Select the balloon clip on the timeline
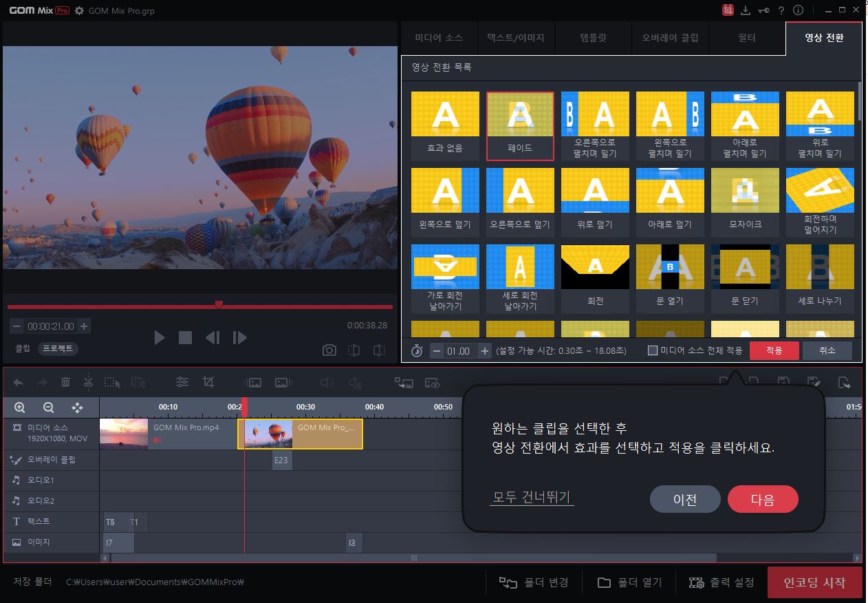 [301, 434]
